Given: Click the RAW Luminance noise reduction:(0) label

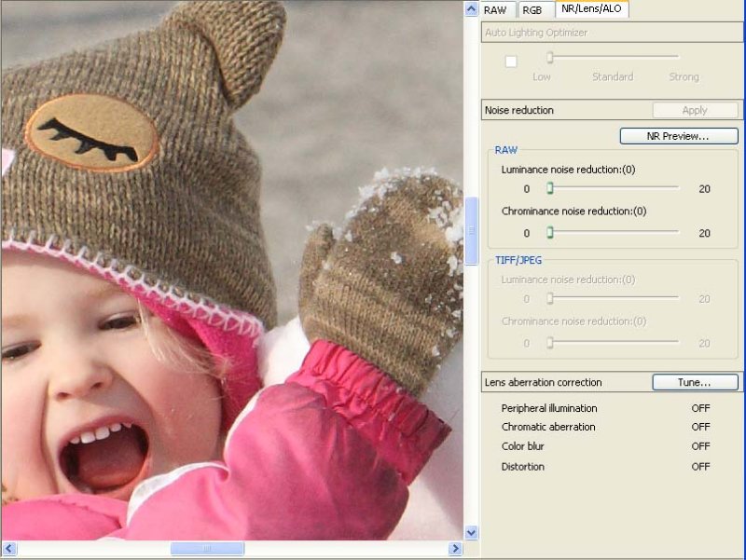Looking at the screenshot, I should (x=568, y=170).
